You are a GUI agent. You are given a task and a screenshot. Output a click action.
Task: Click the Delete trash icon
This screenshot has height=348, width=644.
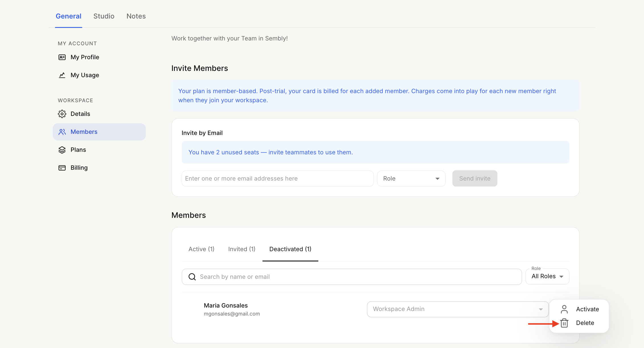click(x=564, y=323)
